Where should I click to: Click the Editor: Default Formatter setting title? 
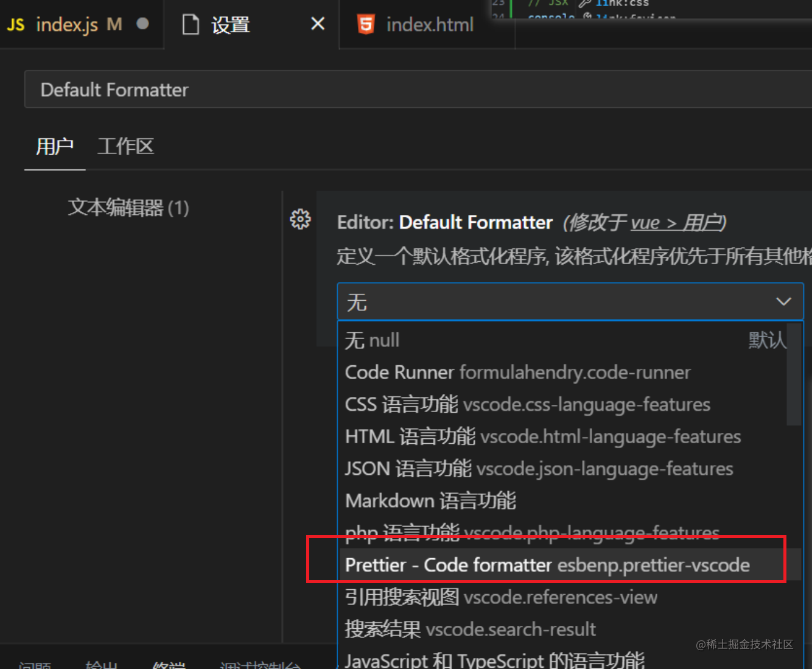coord(445,223)
